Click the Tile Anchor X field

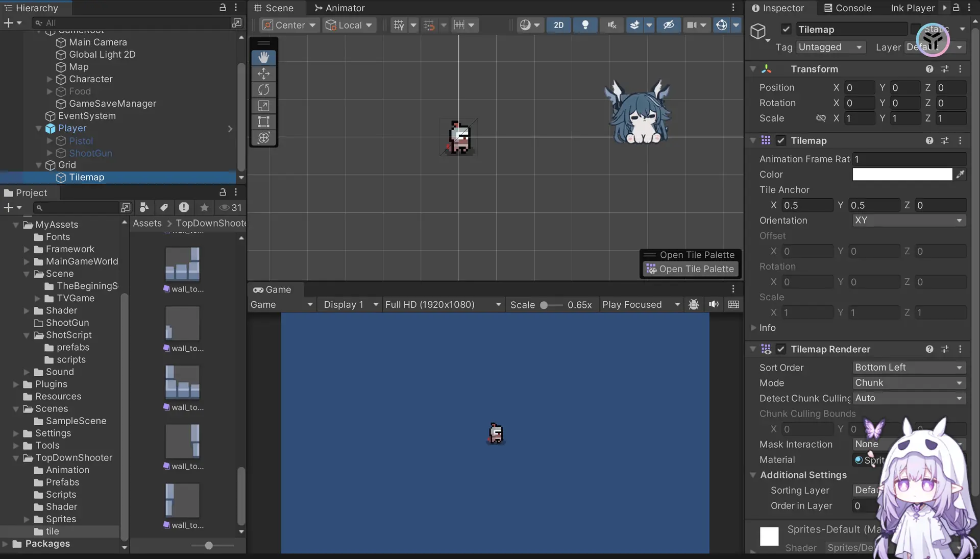807,205
